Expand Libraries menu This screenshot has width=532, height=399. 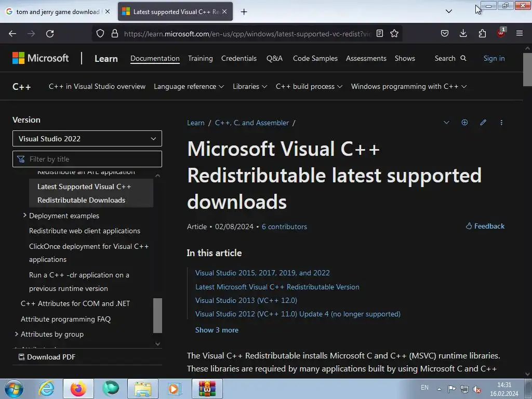coord(250,87)
